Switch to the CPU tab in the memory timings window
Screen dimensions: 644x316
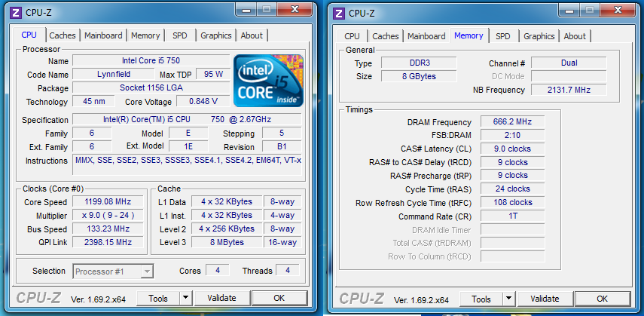352,36
